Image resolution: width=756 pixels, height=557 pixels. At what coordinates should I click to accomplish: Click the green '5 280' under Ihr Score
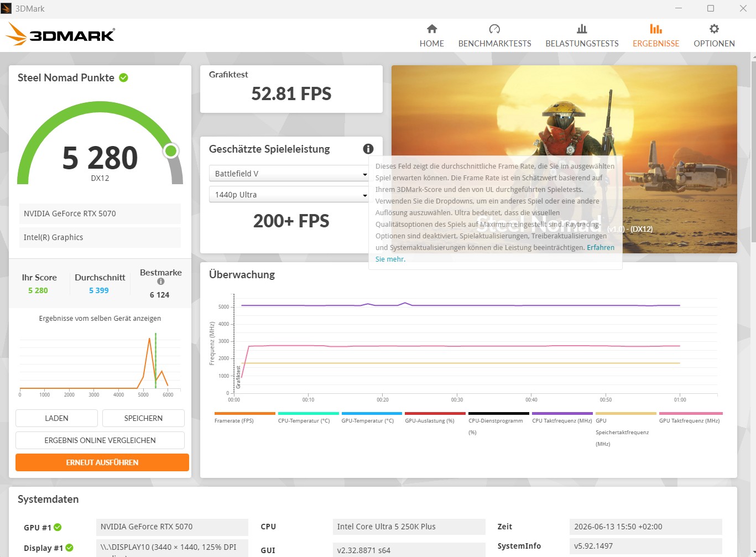[38, 290]
